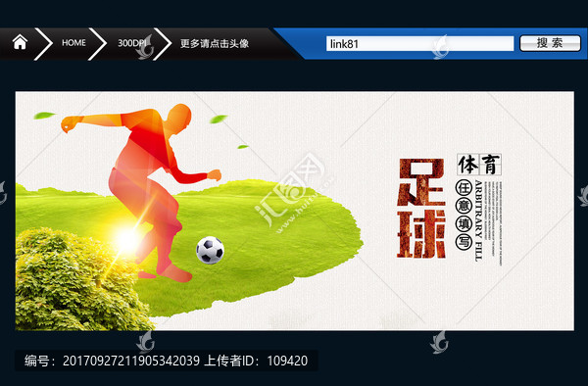Image resolution: width=588 pixels, height=386 pixels.
Task: Select the 体育 label on the poster
Action: [x=479, y=165]
